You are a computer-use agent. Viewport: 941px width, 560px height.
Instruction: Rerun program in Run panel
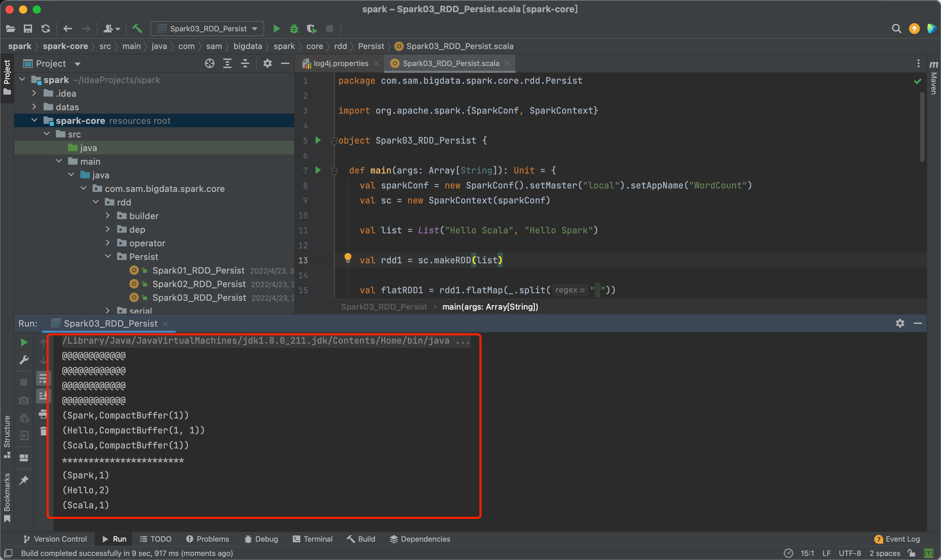pyautogui.click(x=24, y=342)
